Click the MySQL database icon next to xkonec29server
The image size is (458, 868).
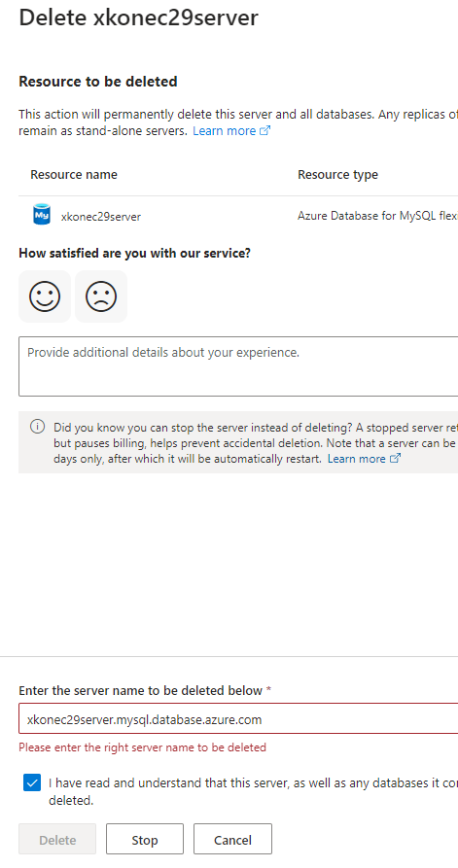(x=42, y=215)
